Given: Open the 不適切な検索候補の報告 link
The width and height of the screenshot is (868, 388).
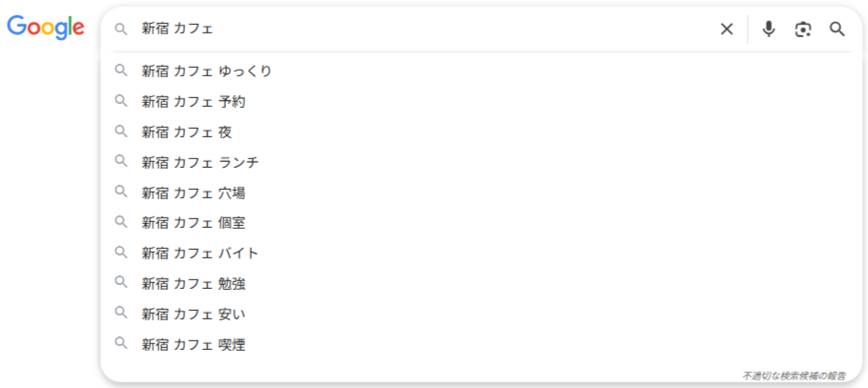Looking at the screenshot, I should point(793,376).
